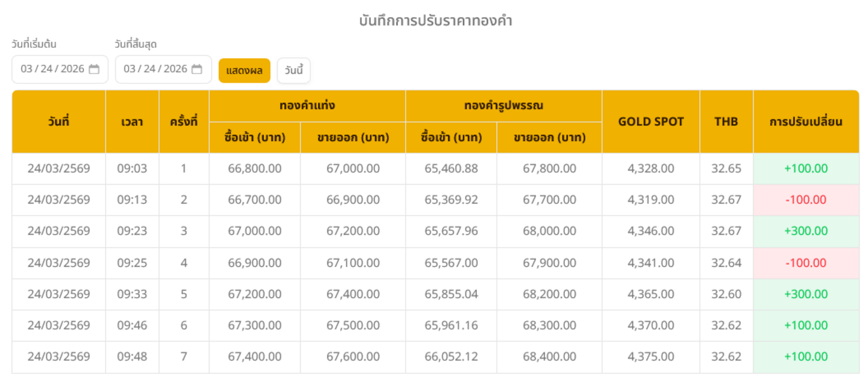Viewport: 868px width, 377px height.
Task: Select the ทองคำรูปพรรณ header cell
Action: click(x=504, y=106)
